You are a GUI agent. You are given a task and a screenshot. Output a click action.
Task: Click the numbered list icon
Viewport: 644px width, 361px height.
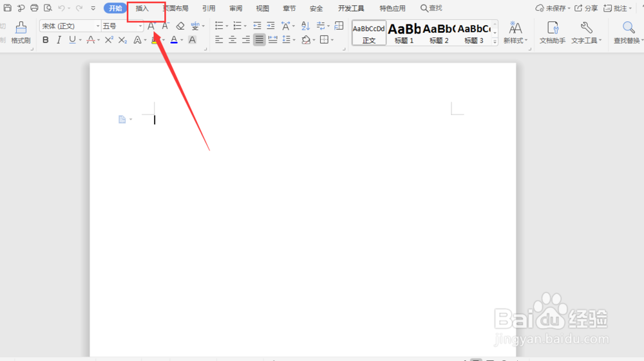[x=238, y=26]
